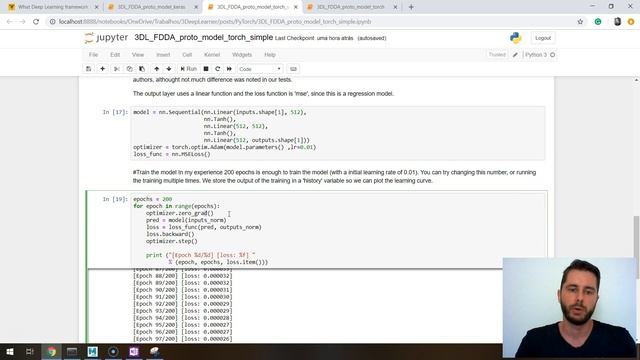This screenshot has width=640, height=360.
Task: Reload the page
Action: click(x=36, y=22)
